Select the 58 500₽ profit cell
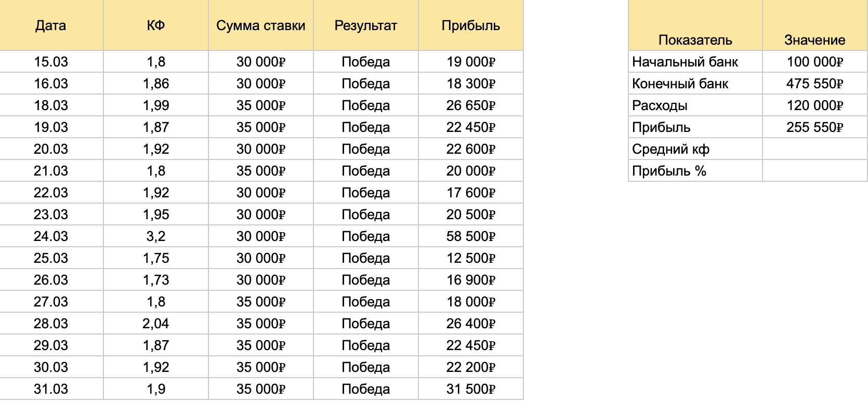 [x=470, y=236]
